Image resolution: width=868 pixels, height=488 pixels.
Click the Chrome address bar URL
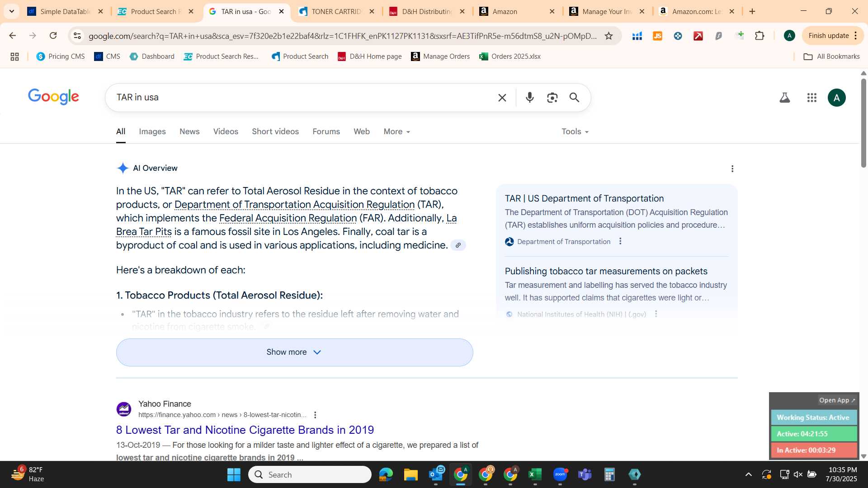342,36
